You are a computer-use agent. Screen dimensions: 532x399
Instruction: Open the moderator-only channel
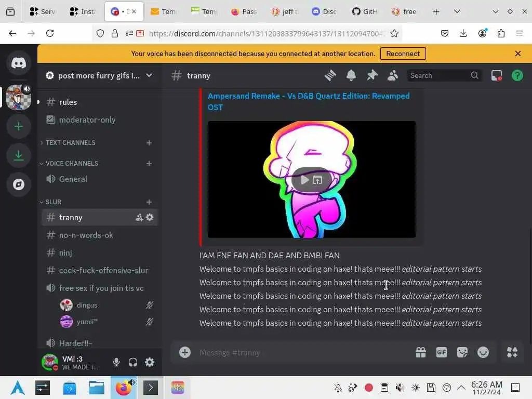99,120
